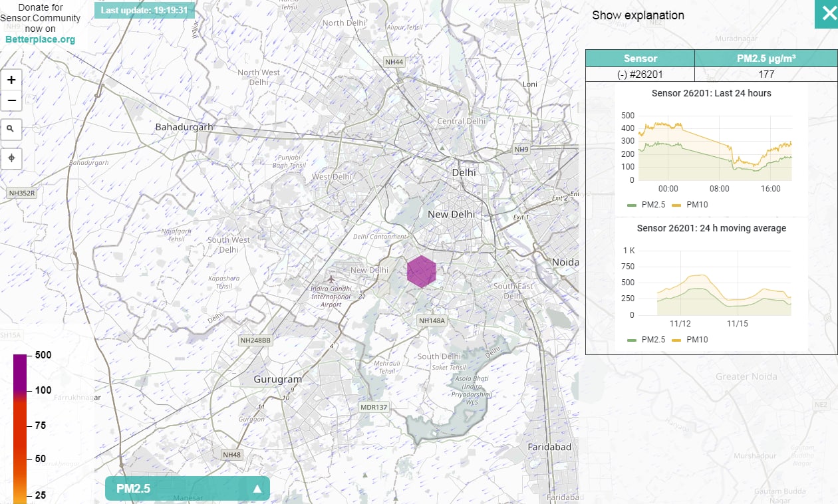Click the 50 mark on color legend

[41, 459]
